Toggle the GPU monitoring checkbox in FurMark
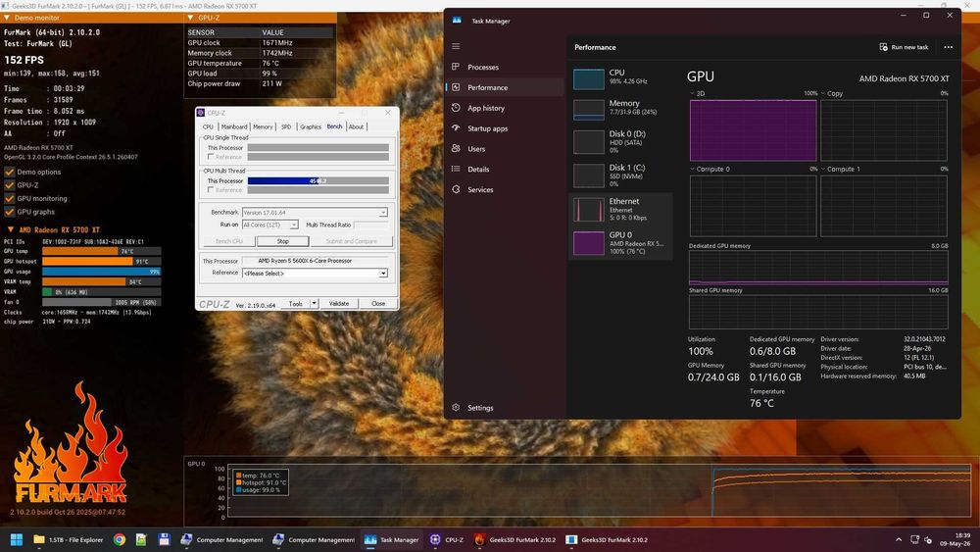Screen dimensions: 980x552 pyautogui.click(x=10, y=198)
